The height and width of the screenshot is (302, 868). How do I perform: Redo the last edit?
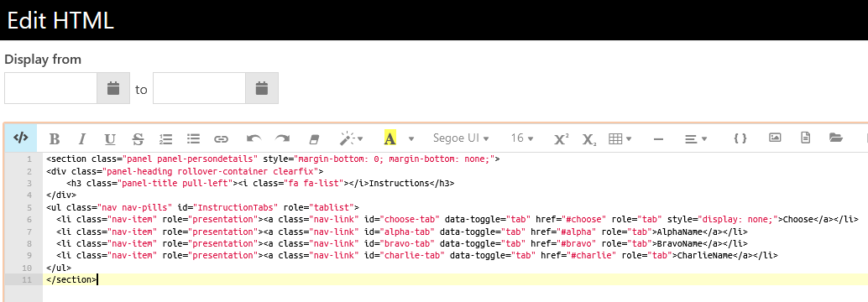click(282, 138)
